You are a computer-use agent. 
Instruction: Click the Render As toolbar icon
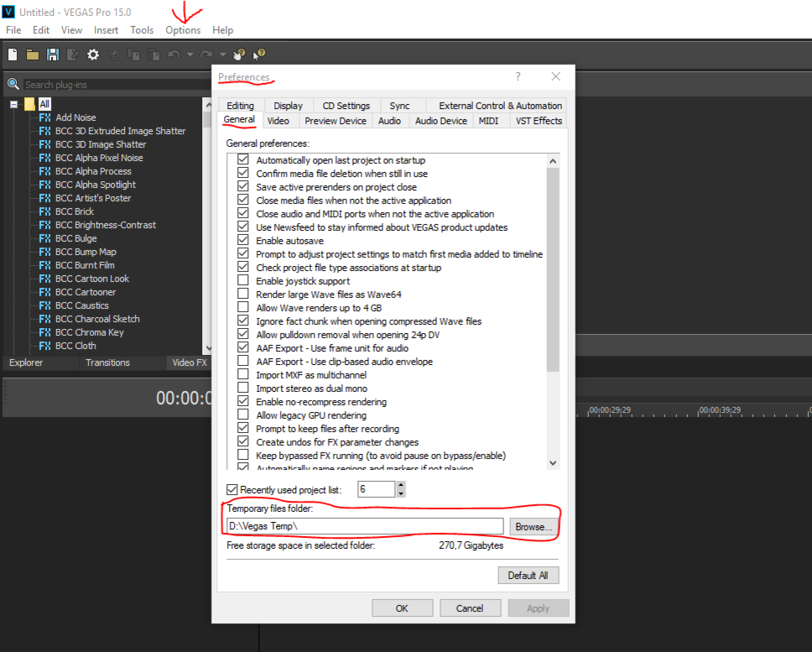[73, 55]
